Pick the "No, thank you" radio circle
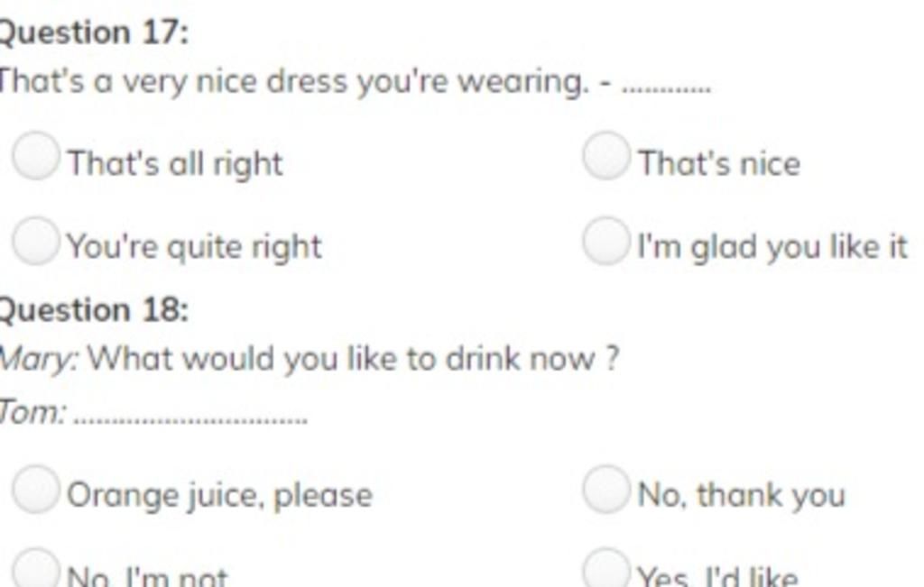Viewport: 924px width, 587px height. [x=605, y=490]
